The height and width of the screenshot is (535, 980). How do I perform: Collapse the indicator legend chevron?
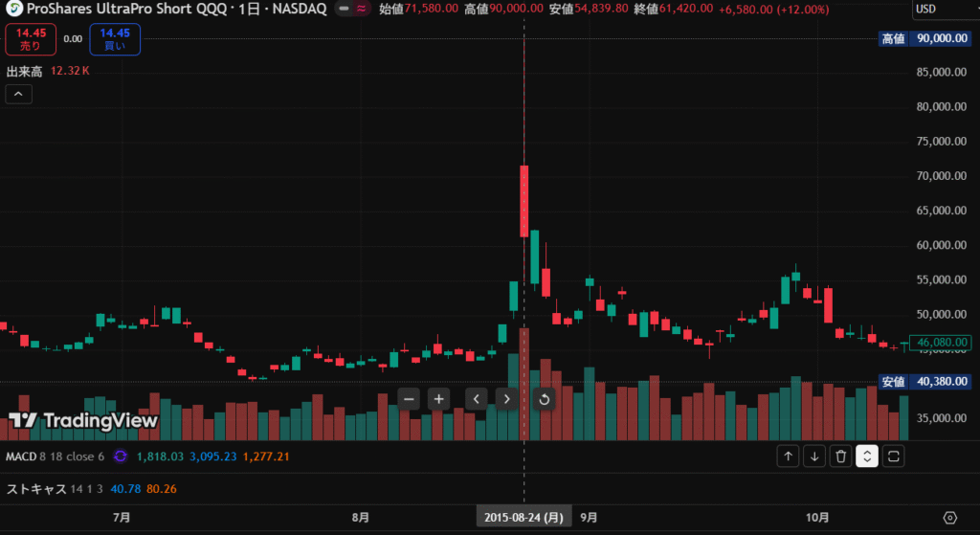[x=19, y=94]
